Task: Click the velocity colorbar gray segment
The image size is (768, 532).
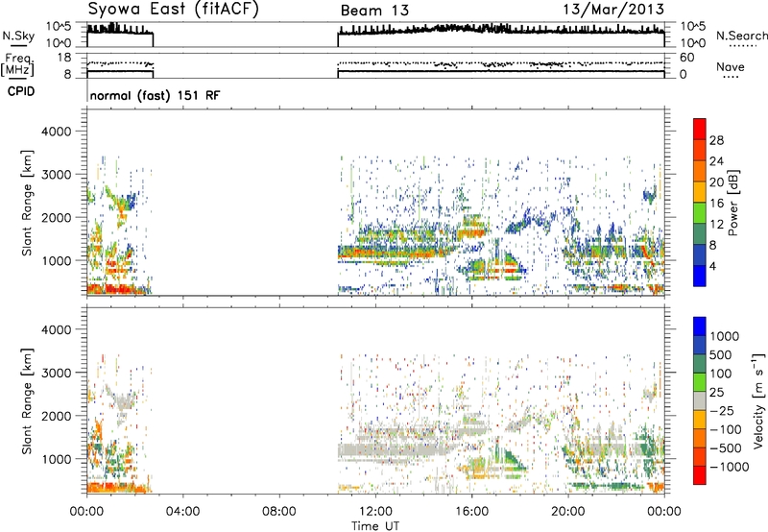Action: point(700,400)
